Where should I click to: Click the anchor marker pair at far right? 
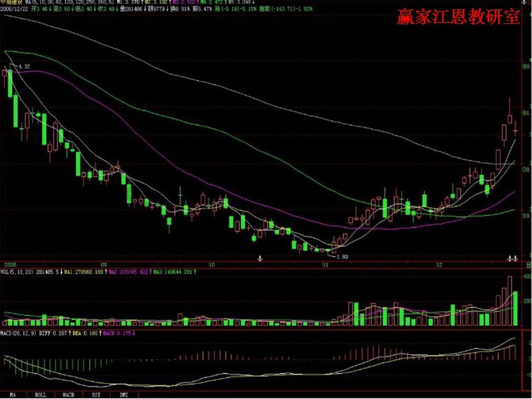pos(513,259)
